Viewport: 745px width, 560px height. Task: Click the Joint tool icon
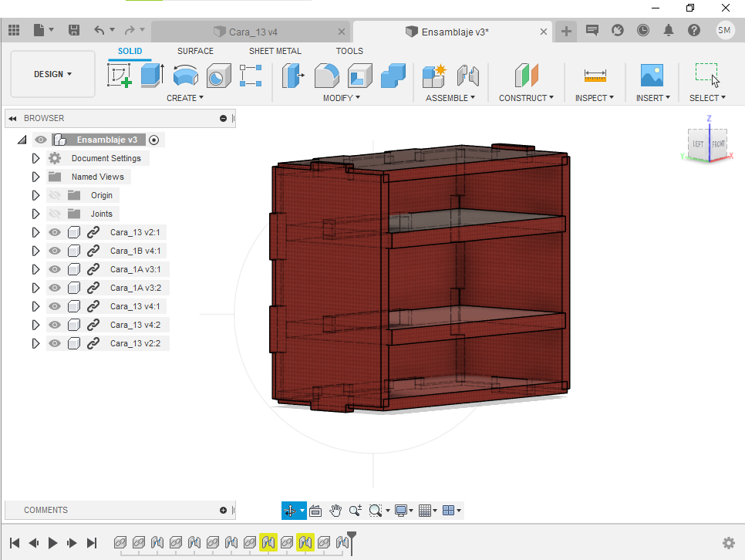(x=468, y=75)
